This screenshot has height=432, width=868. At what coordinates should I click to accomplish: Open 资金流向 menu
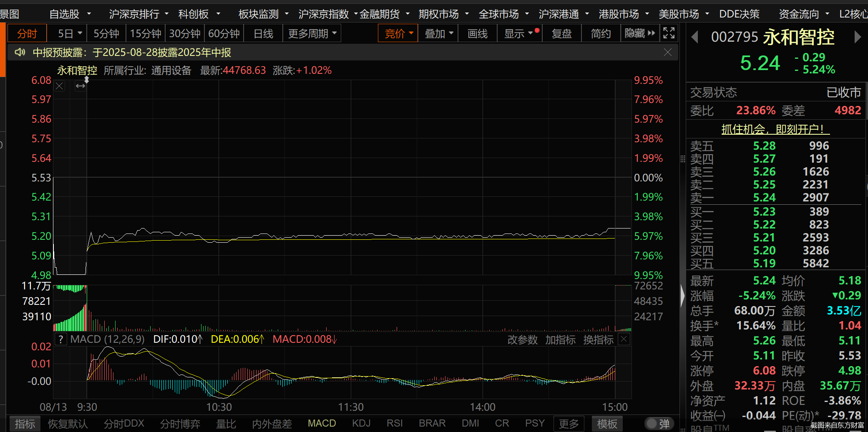pyautogui.click(x=804, y=14)
